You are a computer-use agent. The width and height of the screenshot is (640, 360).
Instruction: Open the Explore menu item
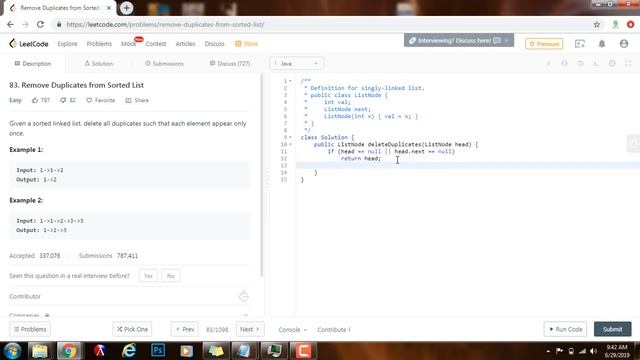click(x=67, y=44)
